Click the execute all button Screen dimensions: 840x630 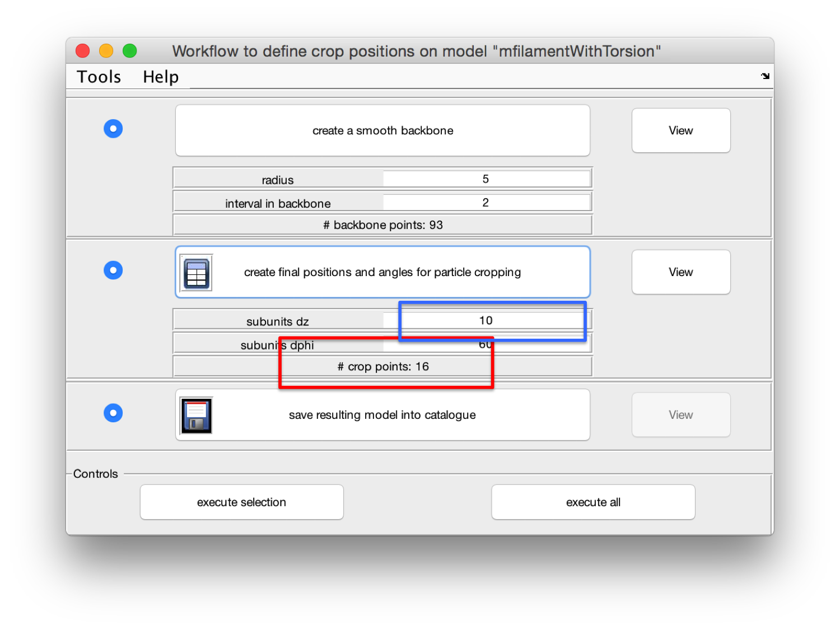tap(593, 502)
